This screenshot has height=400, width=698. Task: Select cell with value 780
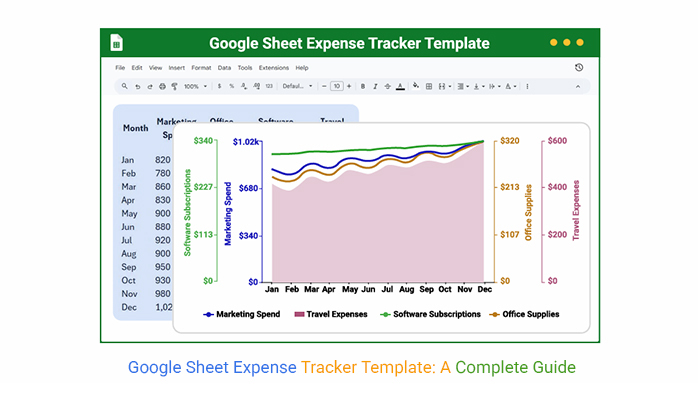pyautogui.click(x=162, y=173)
